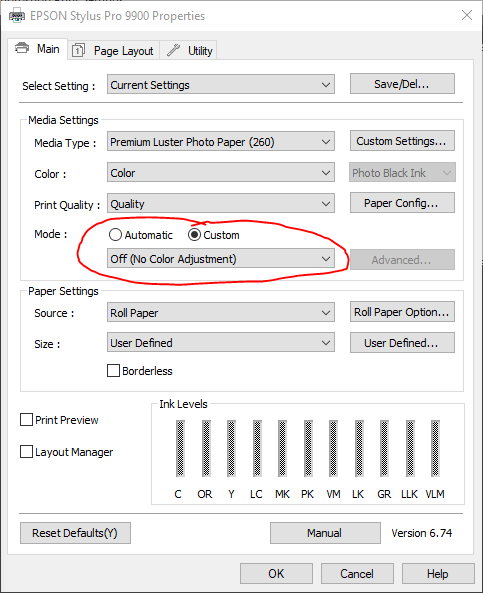Click the Cancel button
Image resolution: width=483 pixels, height=593 pixels.
pos(357,574)
